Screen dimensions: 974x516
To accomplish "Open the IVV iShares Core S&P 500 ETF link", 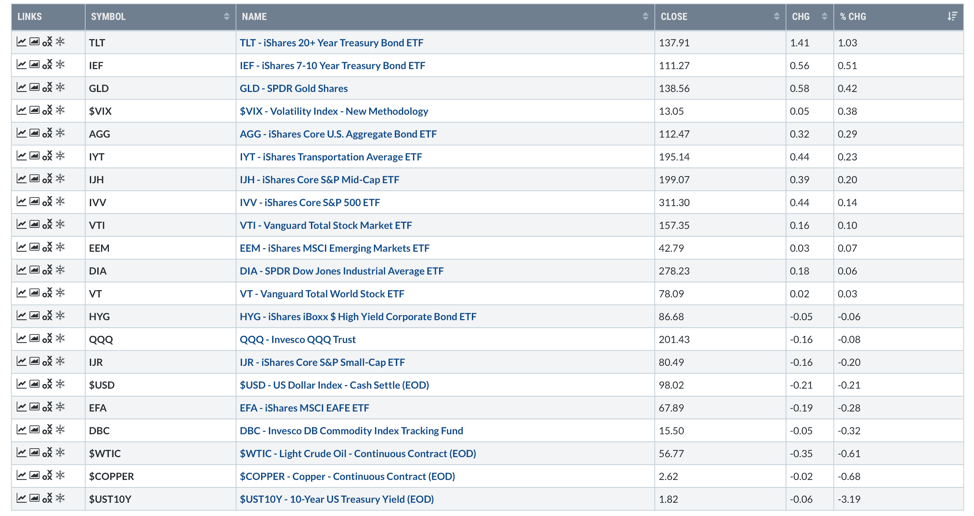I will point(310,202).
